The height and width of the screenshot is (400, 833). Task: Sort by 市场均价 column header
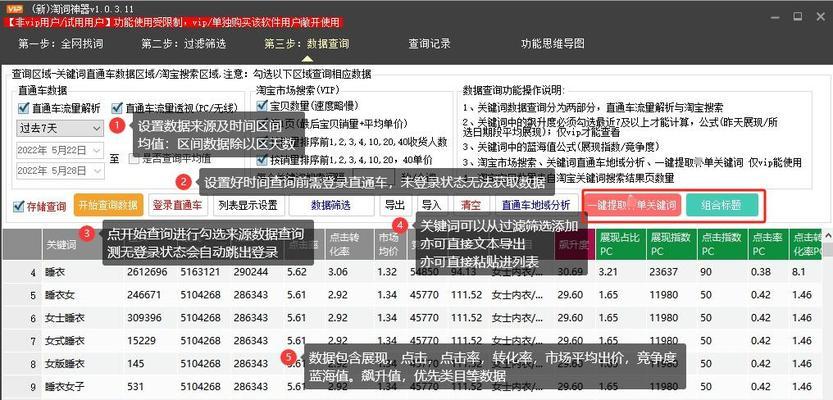coord(389,245)
